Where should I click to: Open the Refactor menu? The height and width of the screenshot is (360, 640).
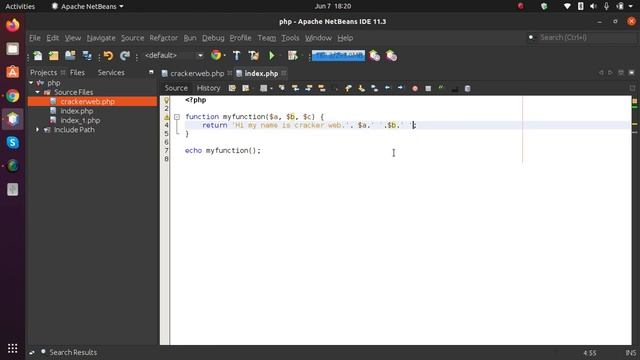163,38
